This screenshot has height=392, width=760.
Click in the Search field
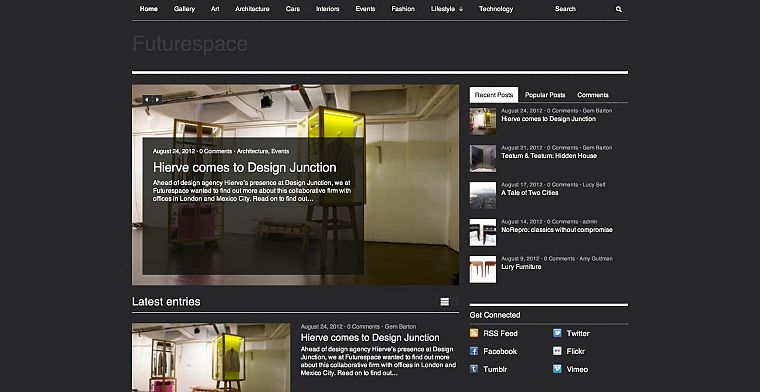point(583,9)
